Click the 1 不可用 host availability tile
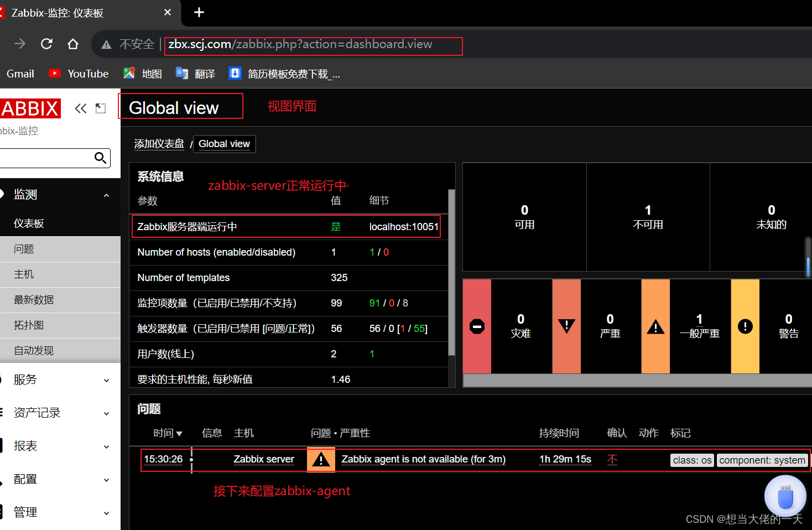Screen dimensions: 812x530 coord(648,217)
